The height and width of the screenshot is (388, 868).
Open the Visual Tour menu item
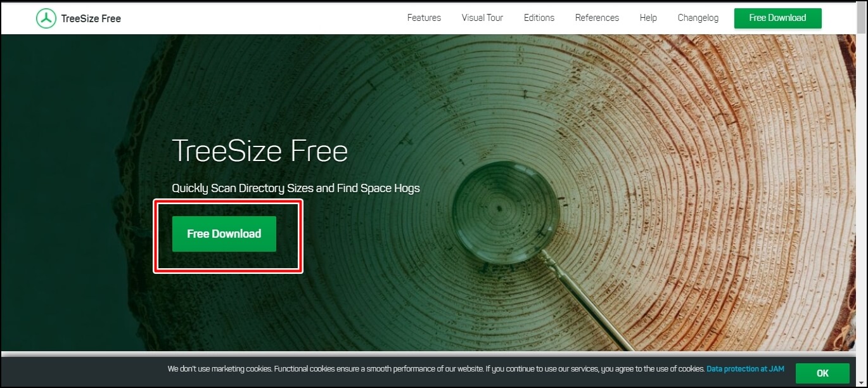[x=482, y=18]
